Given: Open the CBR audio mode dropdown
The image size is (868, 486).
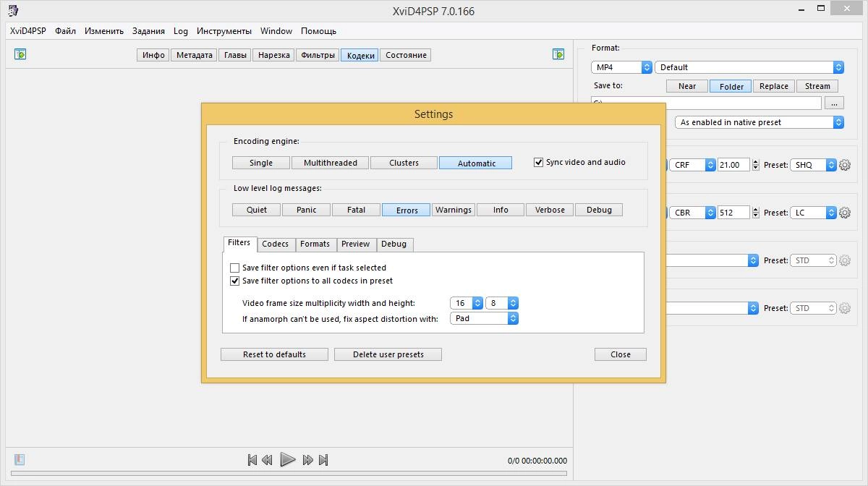Looking at the screenshot, I should 692,213.
